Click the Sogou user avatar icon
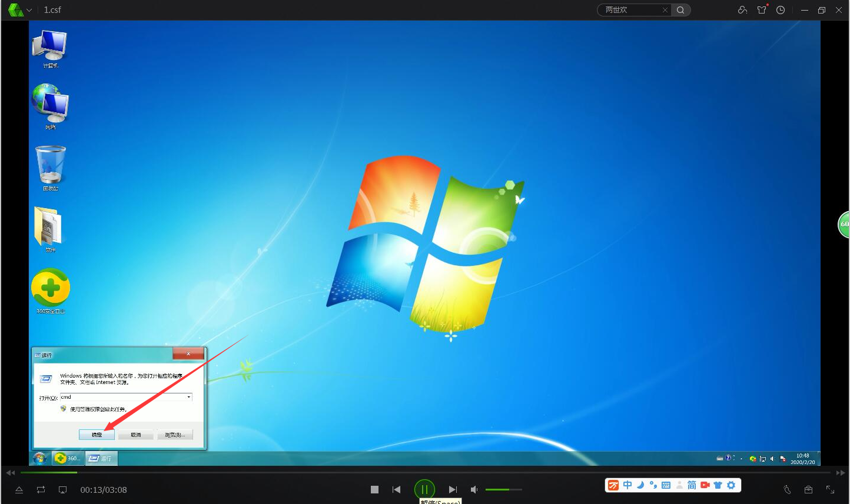 tap(679, 485)
